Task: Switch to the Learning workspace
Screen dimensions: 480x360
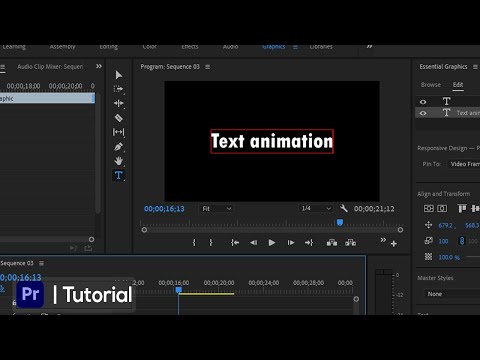Action: tap(14, 47)
